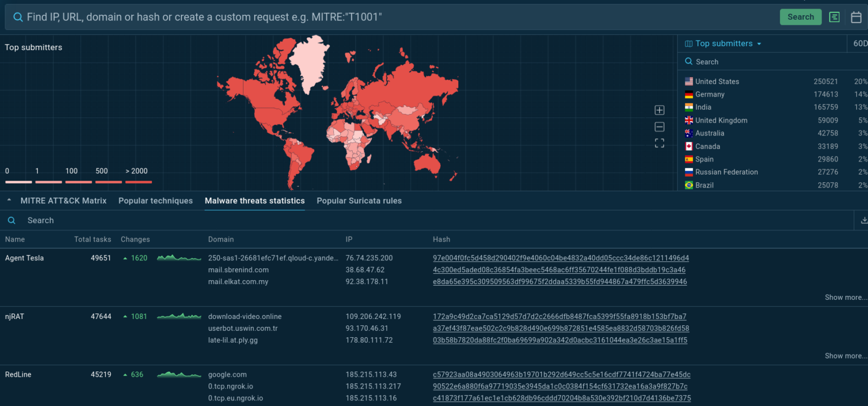Viewport: 868px width, 406px height.
Task: Click the column-chart icon beside Top submitters header
Action: 688,43
